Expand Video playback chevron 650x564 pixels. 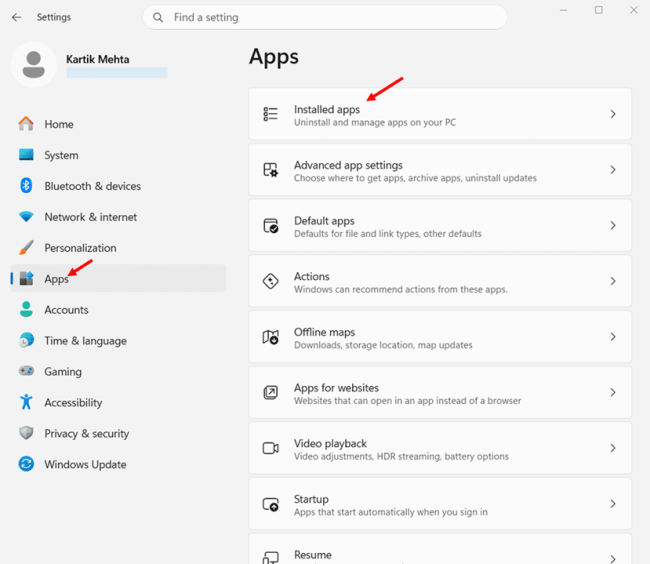613,448
